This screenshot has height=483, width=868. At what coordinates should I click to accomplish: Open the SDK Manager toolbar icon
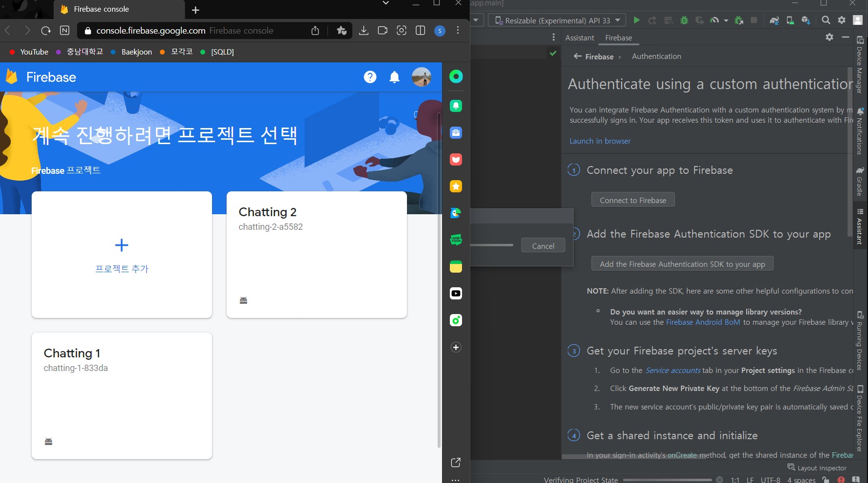806,20
